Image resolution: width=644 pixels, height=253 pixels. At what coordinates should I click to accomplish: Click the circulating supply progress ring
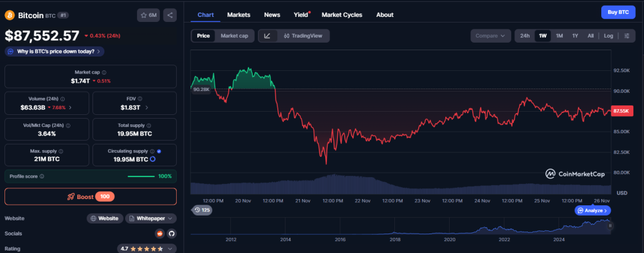tap(152, 159)
